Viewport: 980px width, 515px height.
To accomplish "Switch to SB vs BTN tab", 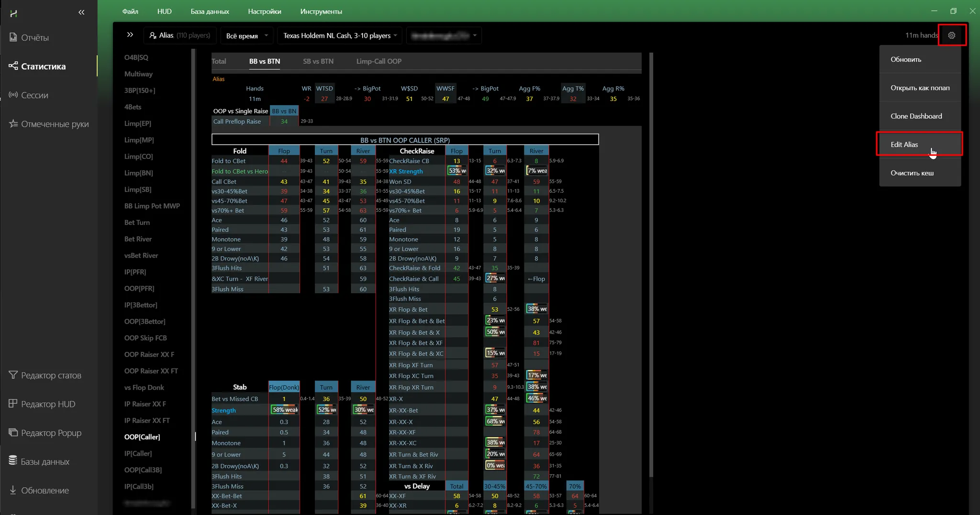I will (x=318, y=61).
